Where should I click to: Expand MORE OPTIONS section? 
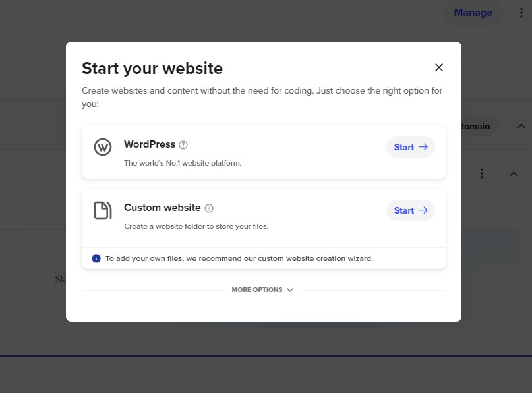(x=262, y=290)
